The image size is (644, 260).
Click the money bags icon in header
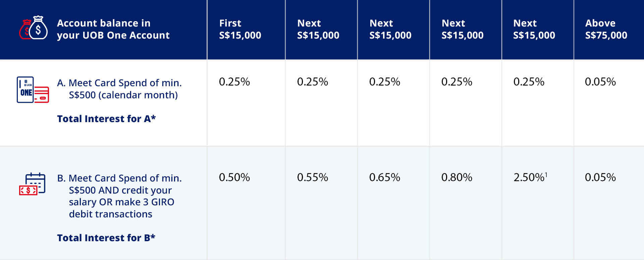[34, 28]
